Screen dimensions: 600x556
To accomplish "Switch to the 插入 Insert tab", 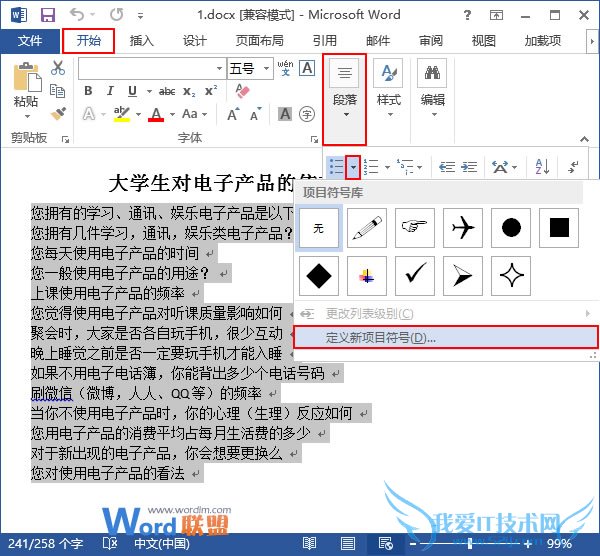I will [141, 41].
